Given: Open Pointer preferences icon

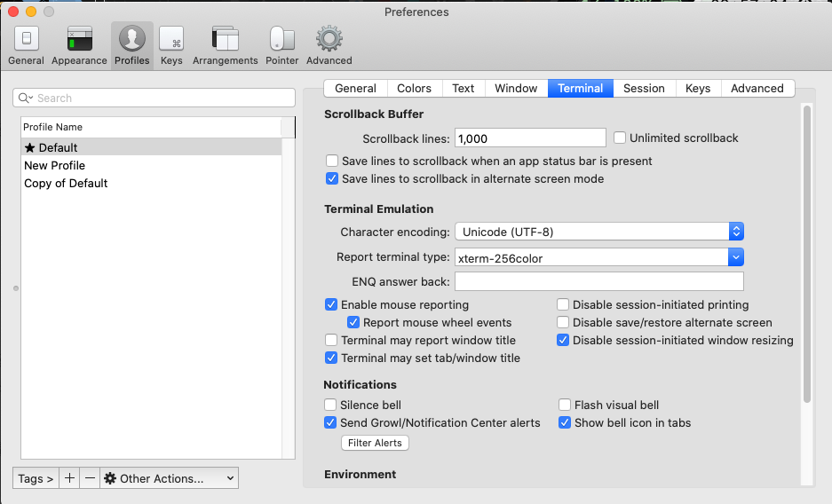Looking at the screenshot, I should point(281,45).
